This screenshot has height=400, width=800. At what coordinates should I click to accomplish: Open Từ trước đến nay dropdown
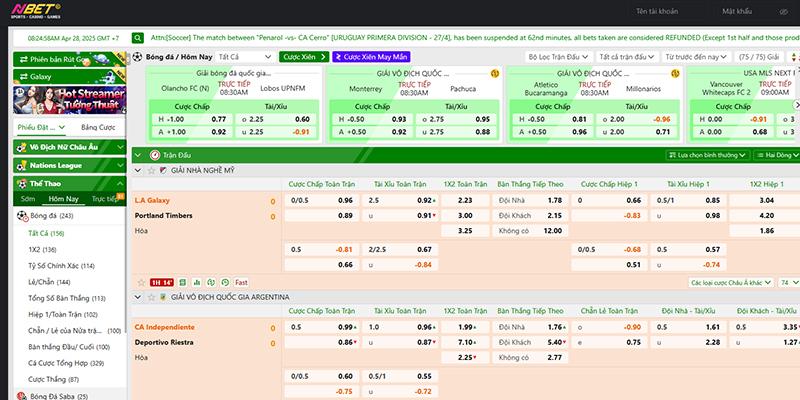pos(696,57)
